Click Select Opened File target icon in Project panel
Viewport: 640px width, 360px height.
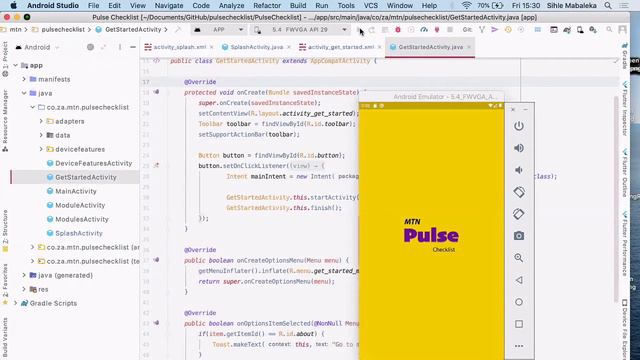tap(91, 47)
